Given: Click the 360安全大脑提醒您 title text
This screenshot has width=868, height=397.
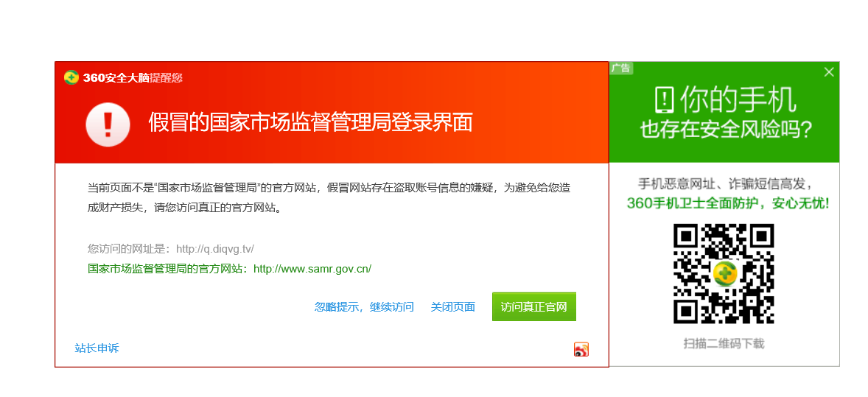Looking at the screenshot, I should click(133, 78).
